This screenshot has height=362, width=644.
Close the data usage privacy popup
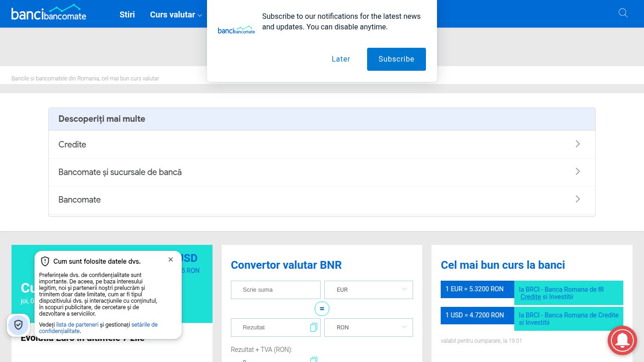click(171, 260)
